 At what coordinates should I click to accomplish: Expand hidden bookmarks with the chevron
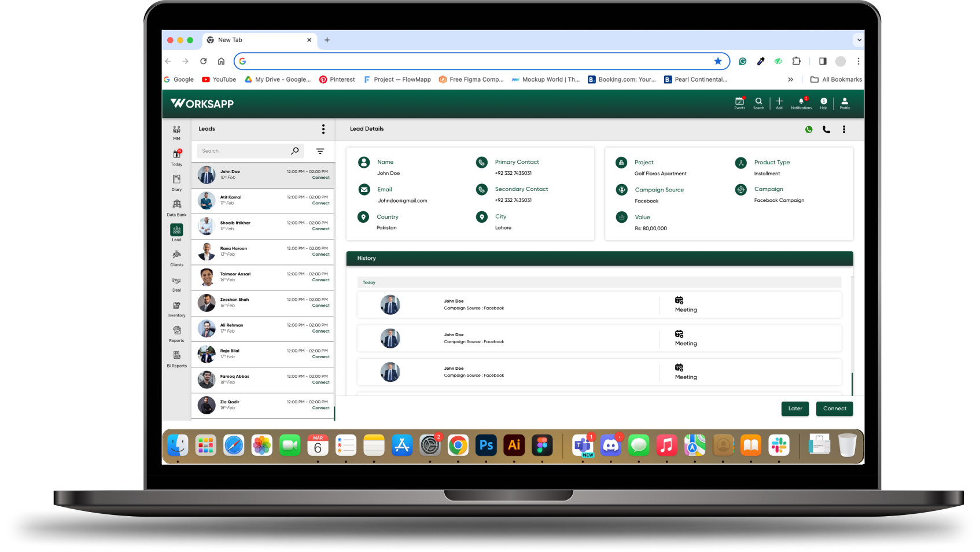click(790, 79)
